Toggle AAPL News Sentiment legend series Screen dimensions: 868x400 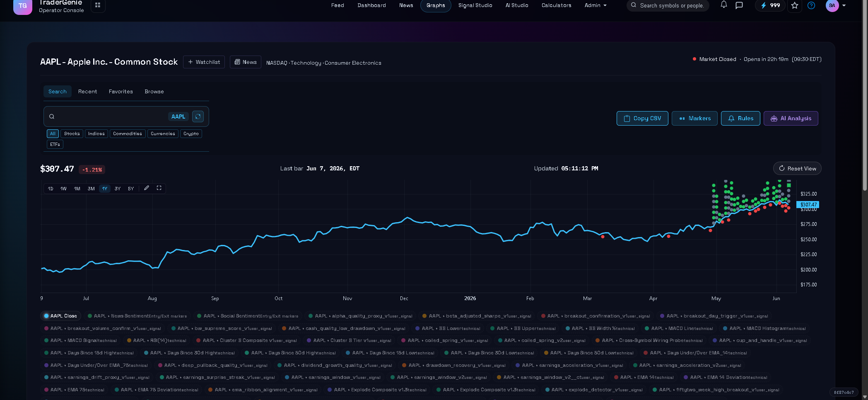pyautogui.click(x=137, y=316)
